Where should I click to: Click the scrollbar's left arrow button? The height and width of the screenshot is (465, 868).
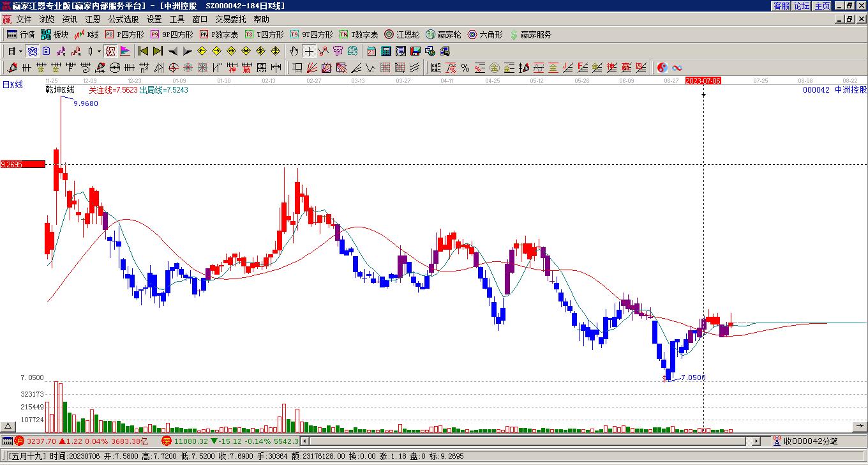pos(304,441)
